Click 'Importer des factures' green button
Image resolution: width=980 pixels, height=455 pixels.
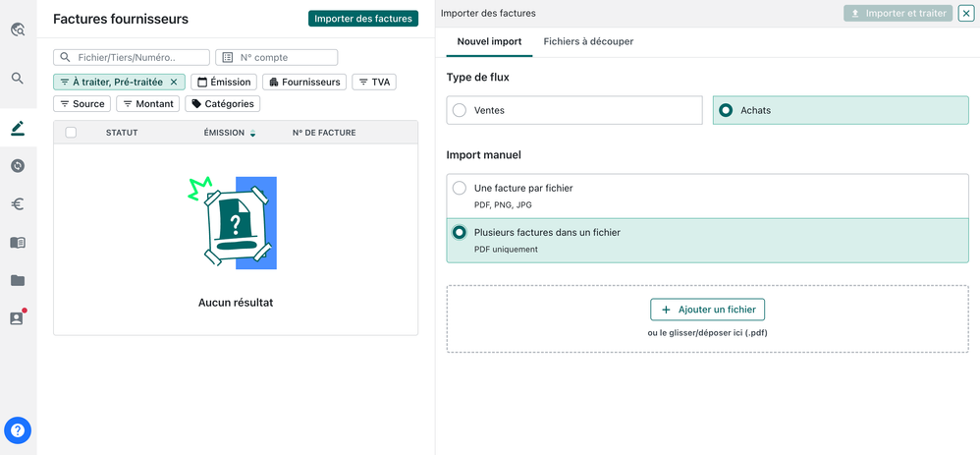tap(363, 19)
